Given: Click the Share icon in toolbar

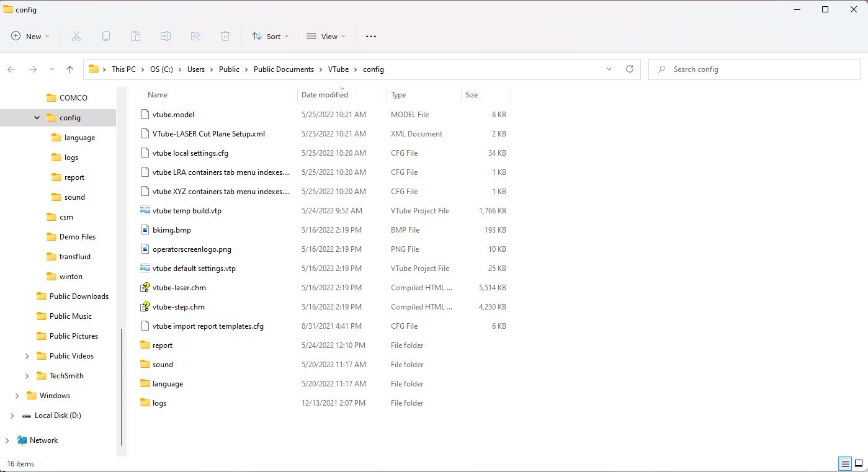Looking at the screenshot, I should point(195,37).
